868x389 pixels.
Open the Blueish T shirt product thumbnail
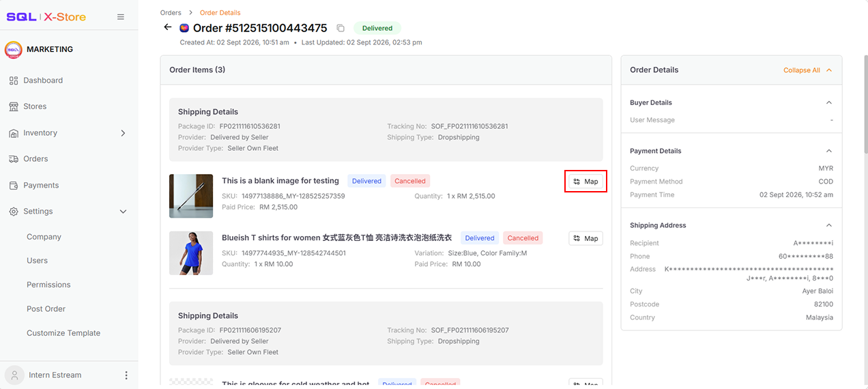191,253
